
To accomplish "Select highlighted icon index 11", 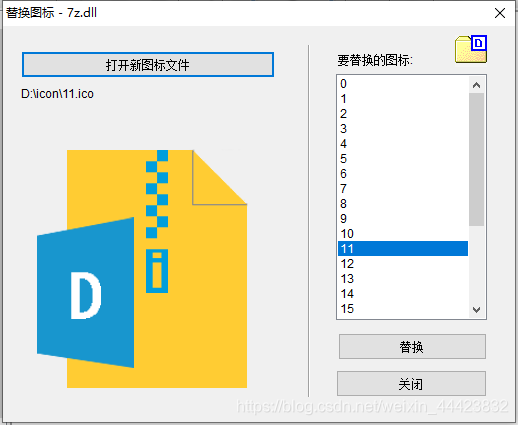I will [x=403, y=249].
